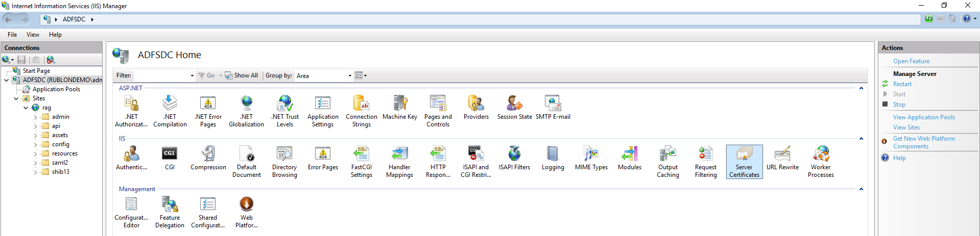980x236 pixels.
Task: Open the Feature Delegation icon
Action: coord(170,211)
